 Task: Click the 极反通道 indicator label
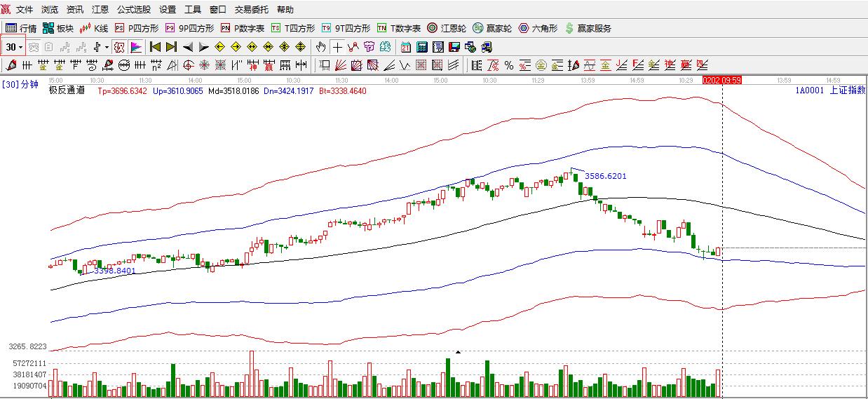coord(67,90)
